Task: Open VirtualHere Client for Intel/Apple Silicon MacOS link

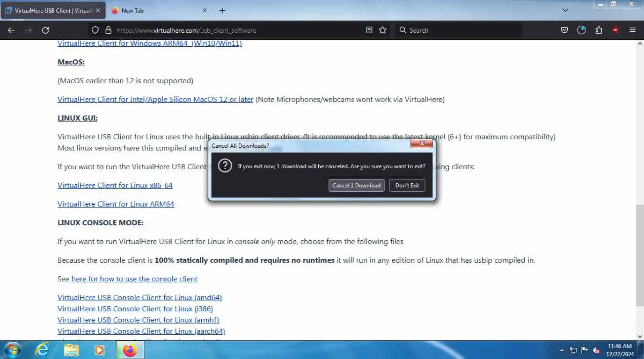Action: (x=155, y=100)
